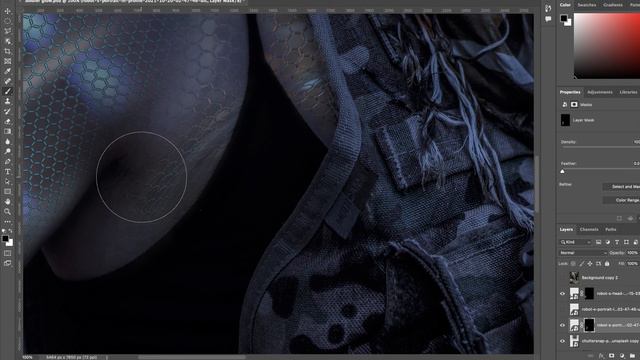Adjust the mask Feather slider handle
This screenshot has width=640, height=360.
click(562, 171)
